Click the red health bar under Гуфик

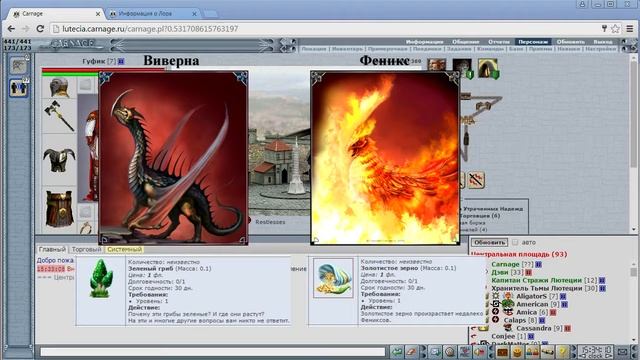[103, 70]
